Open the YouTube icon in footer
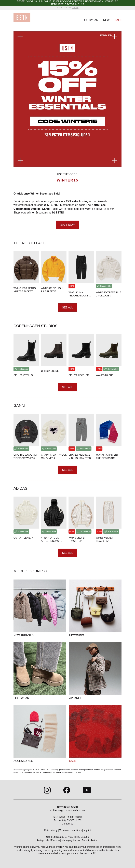 87,790
